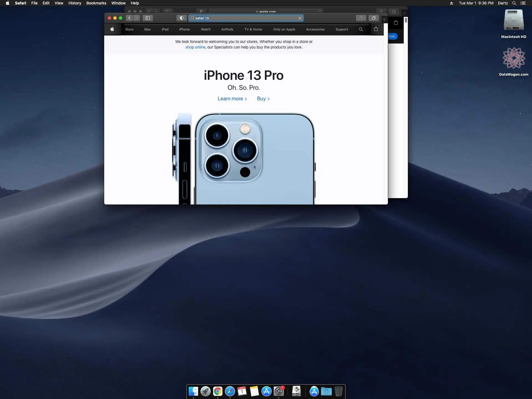Follow the Buy chevron link
The width and height of the screenshot is (532, 399).
[x=263, y=99]
